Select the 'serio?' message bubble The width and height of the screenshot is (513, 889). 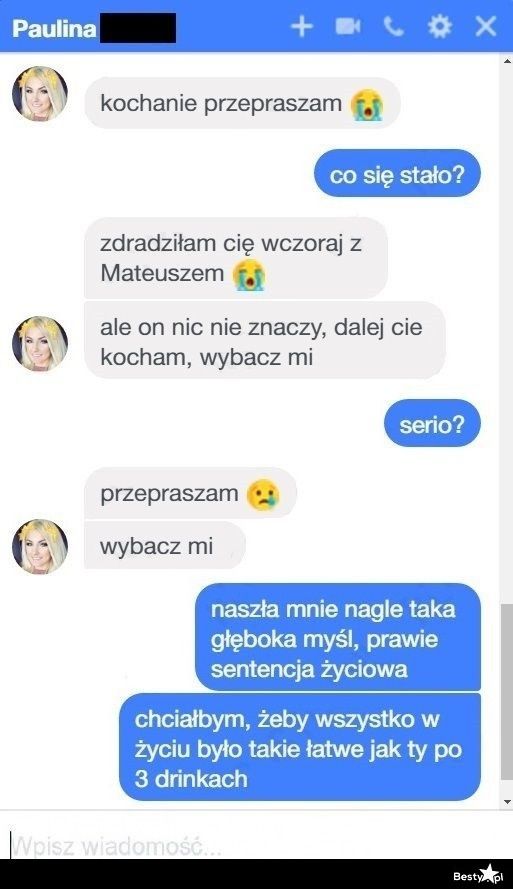[432, 423]
